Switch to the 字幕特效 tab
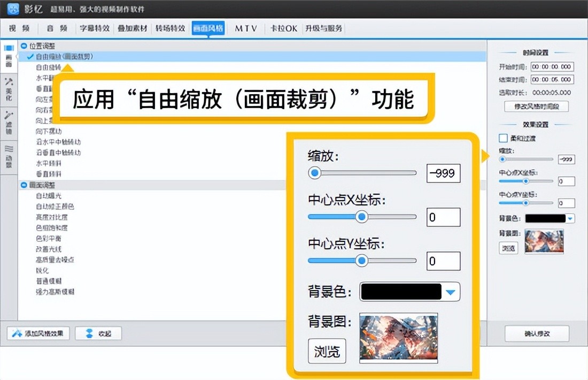Viewport: 588px width, 380px height. click(95, 28)
